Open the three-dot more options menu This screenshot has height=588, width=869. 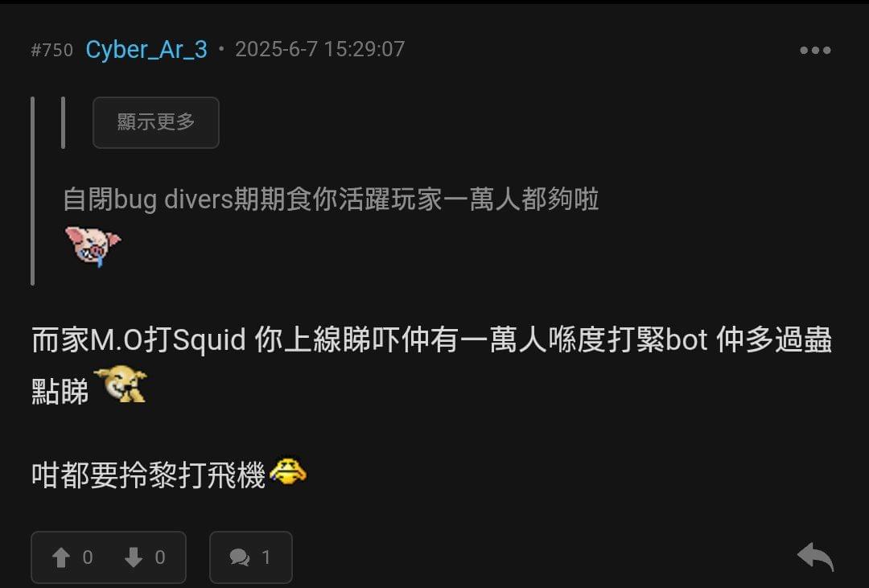[814, 50]
